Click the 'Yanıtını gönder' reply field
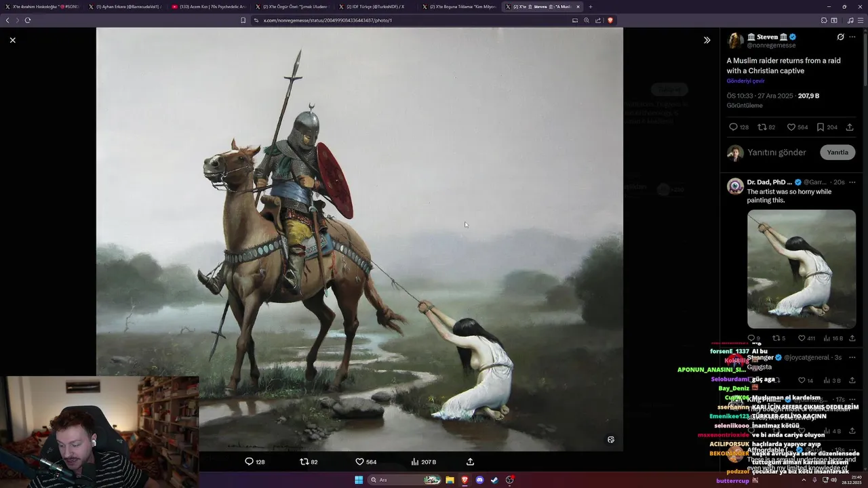This screenshot has width=868, height=488. tap(776, 152)
